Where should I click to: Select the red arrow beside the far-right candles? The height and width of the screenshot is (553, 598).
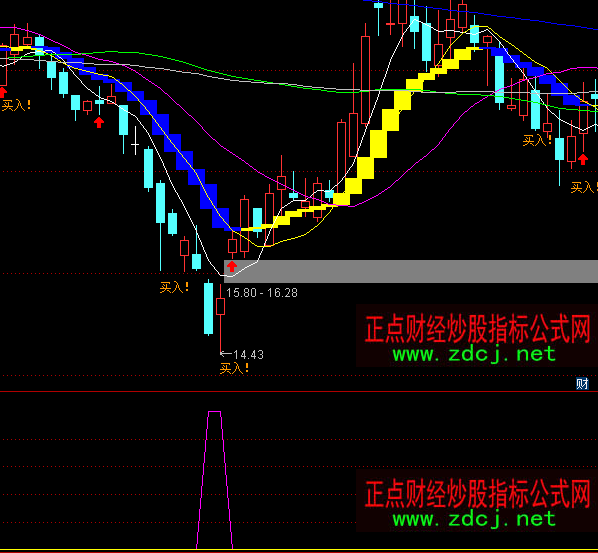point(582,159)
